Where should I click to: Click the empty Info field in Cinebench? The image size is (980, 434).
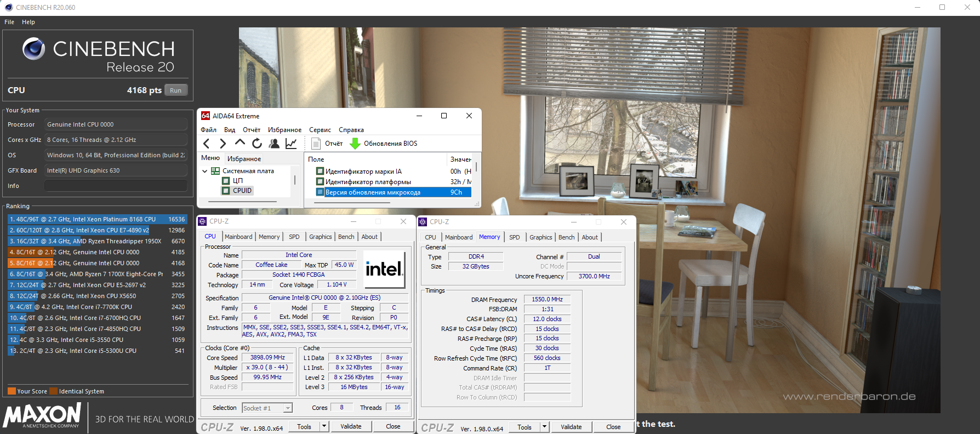click(x=116, y=186)
